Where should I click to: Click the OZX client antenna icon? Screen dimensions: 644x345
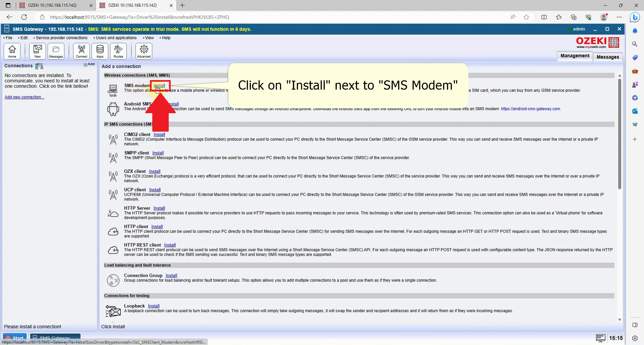(x=113, y=176)
